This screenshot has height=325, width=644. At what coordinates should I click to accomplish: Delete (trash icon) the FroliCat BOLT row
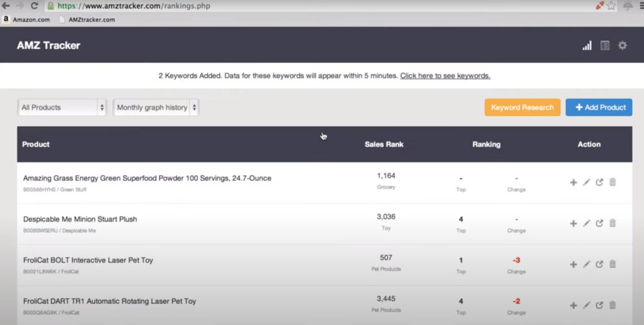pyautogui.click(x=612, y=265)
